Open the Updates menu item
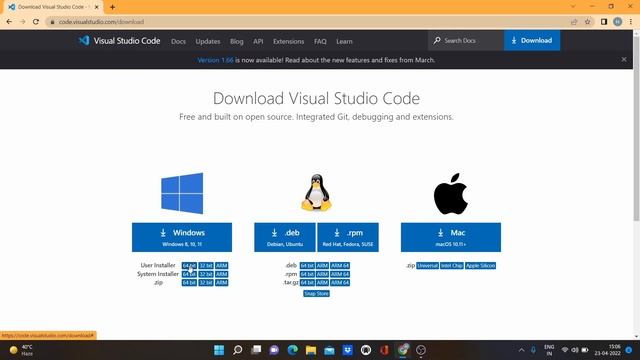640x360 pixels. coord(208,41)
